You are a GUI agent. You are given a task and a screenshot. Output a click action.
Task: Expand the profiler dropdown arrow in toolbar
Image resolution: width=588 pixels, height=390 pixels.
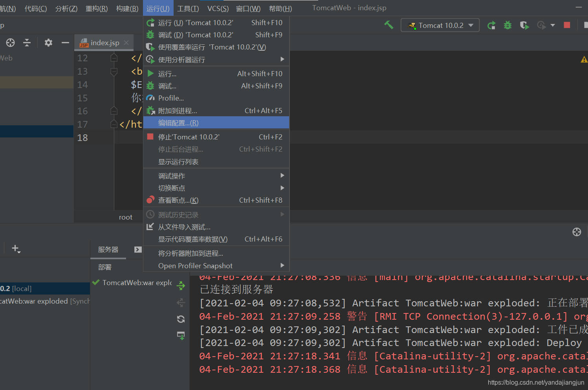click(x=553, y=25)
